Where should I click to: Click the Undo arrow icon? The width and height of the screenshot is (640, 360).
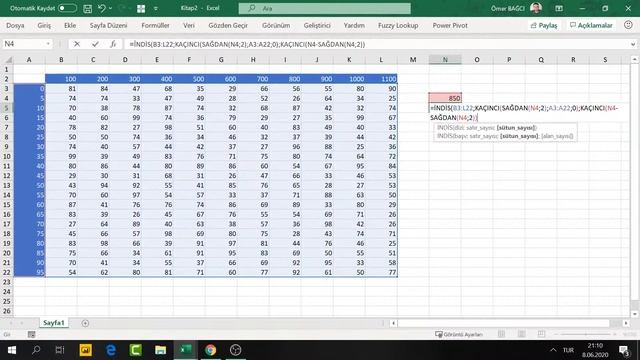(x=102, y=8)
